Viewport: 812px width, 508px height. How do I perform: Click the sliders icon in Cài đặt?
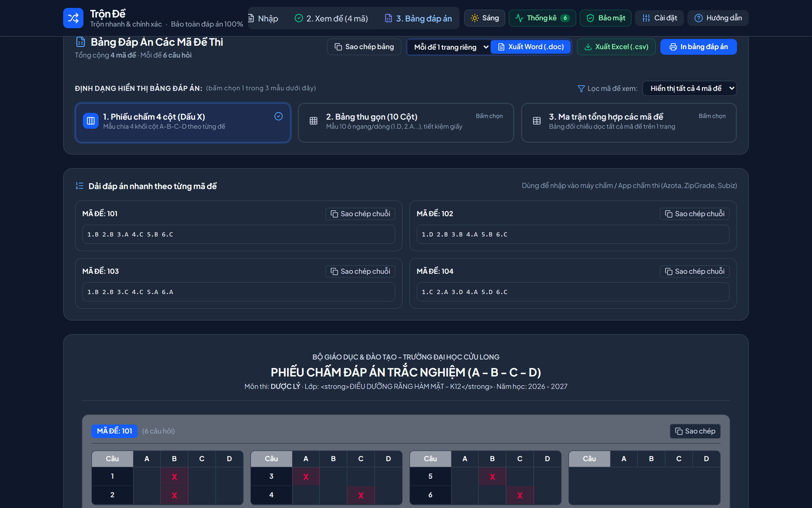tap(646, 18)
